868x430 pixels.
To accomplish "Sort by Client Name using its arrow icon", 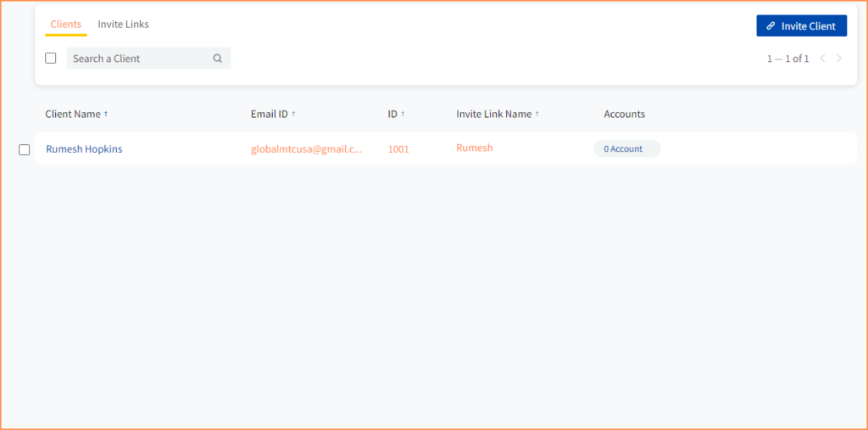I will 106,114.
